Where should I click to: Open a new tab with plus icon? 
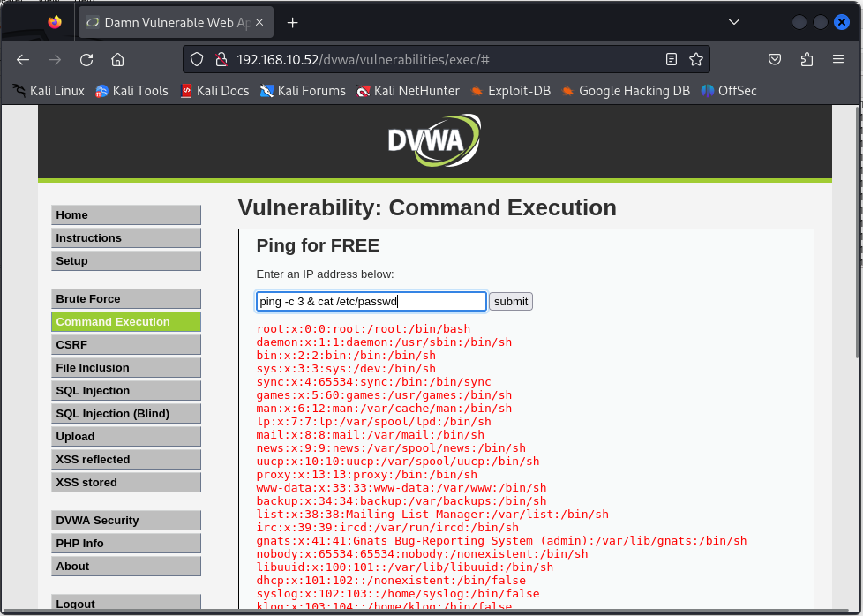coord(293,23)
